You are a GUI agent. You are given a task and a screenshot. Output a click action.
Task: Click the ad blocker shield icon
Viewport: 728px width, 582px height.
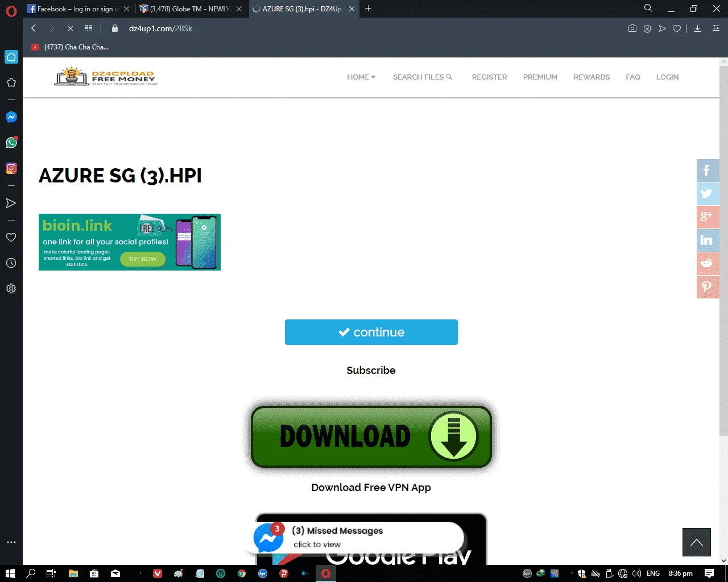coord(647,28)
